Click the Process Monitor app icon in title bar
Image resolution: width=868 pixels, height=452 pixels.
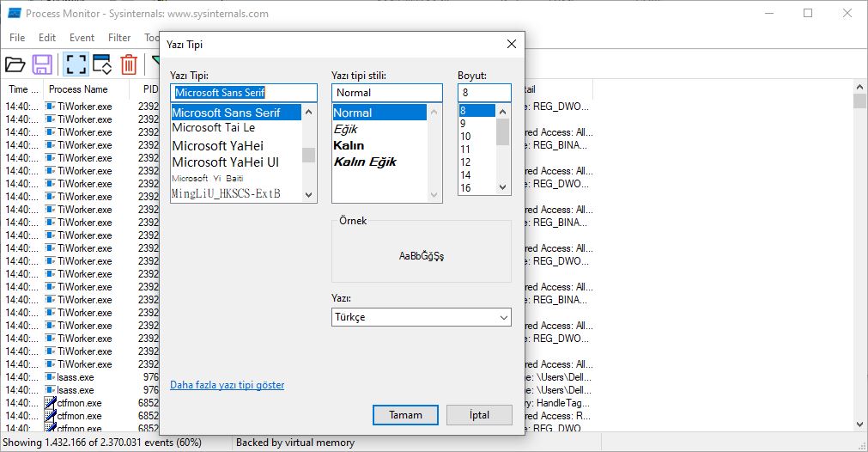point(15,13)
